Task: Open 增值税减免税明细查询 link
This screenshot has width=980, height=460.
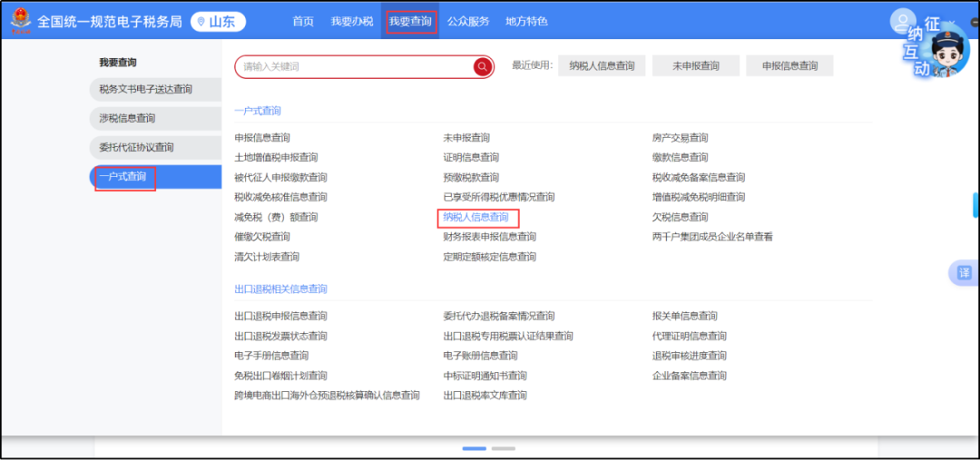Action: 698,198
